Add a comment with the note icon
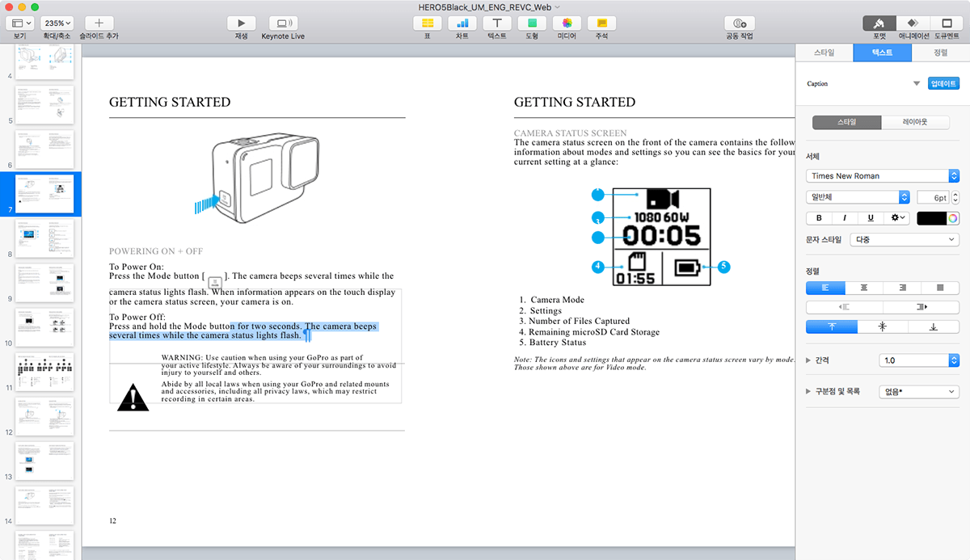 (601, 23)
